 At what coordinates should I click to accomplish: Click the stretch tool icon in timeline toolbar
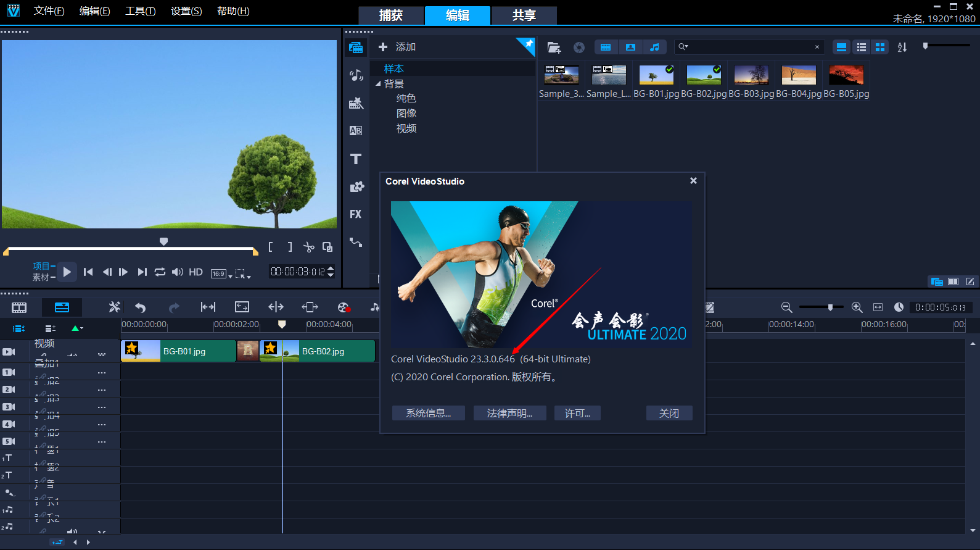242,307
